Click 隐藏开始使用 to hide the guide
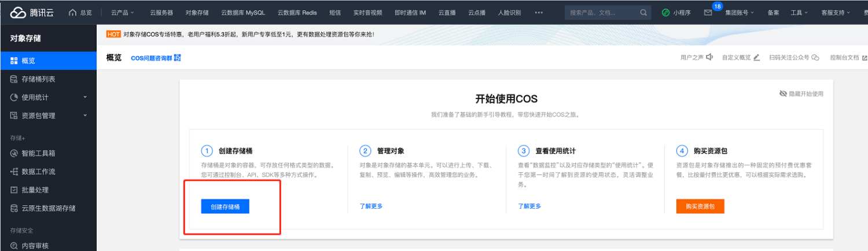This screenshot has height=251, width=868. coord(801,94)
